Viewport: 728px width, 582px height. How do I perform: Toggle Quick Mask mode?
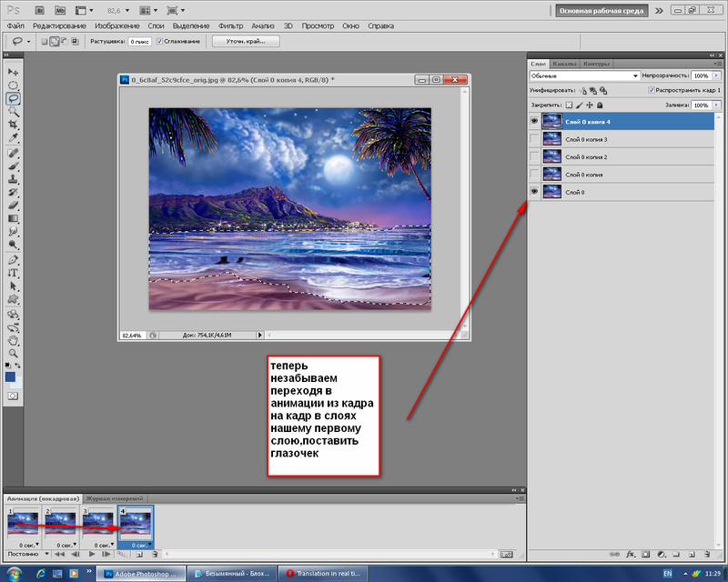tap(13, 396)
